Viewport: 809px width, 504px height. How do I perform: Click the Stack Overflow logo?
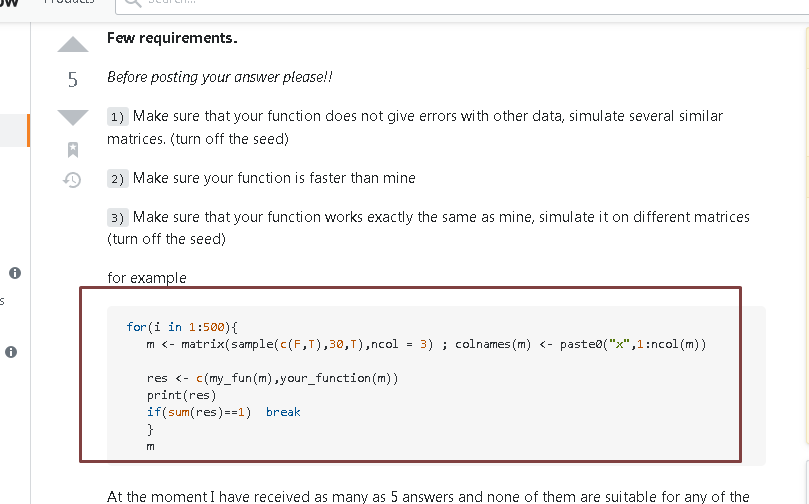click(x=9, y=3)
